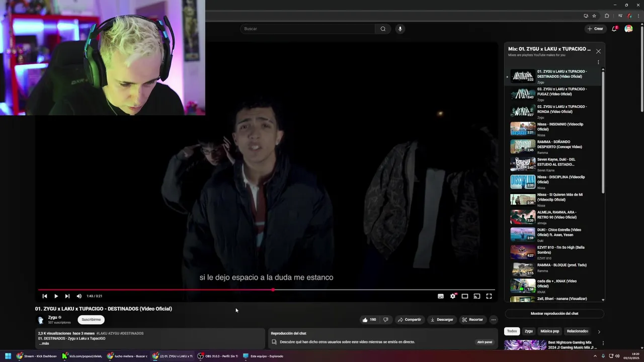This screenshot has height=362, width=644.
Task: Select the Todos filter chip
Action: [x=512, y=331]
